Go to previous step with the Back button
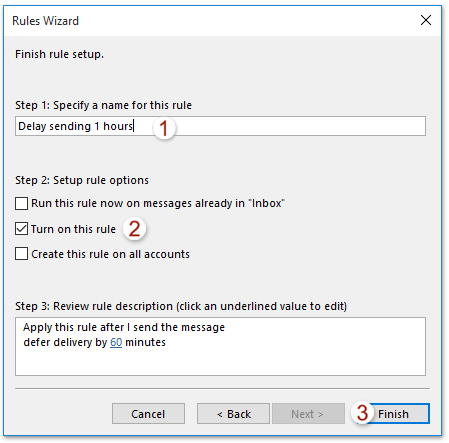 click(x=233, y=414)
